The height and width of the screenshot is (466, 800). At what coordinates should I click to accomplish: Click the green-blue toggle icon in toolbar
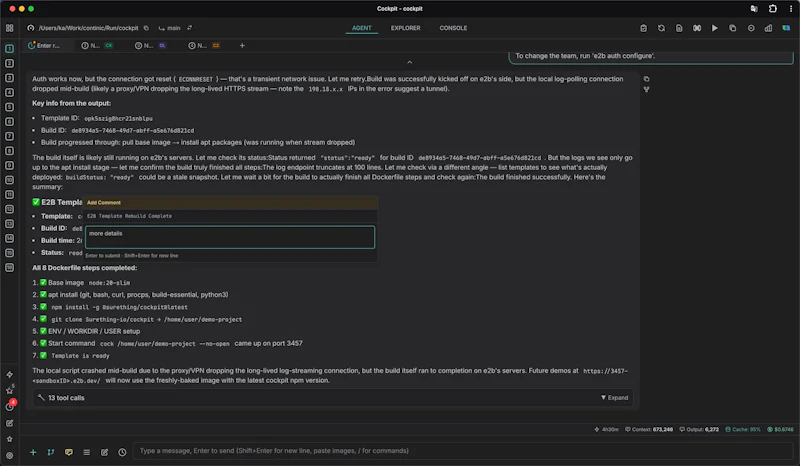(786, 28)
